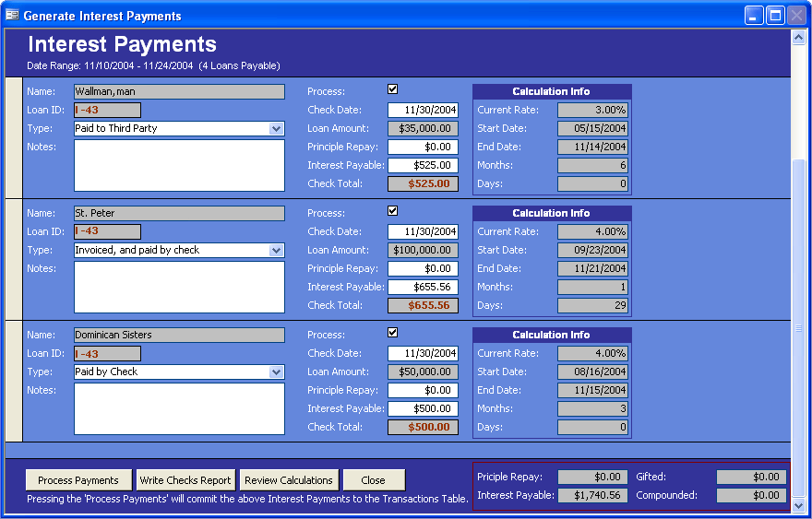Click the Review Calculations button
This screenshot has height=519, width=812.
[x=288, y=480]
